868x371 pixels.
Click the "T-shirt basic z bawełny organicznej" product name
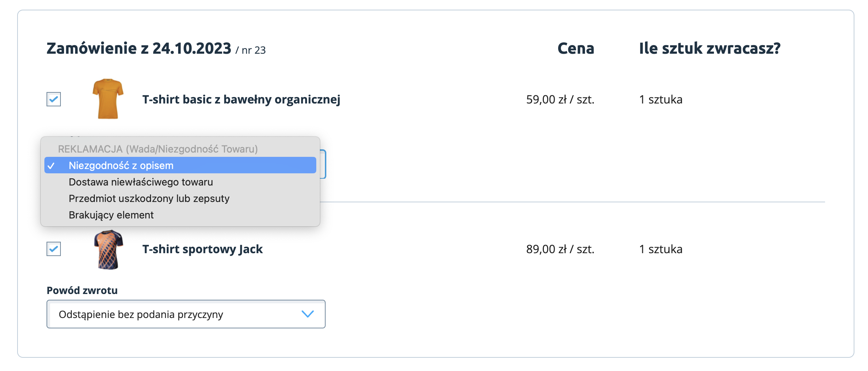(241, 100)
